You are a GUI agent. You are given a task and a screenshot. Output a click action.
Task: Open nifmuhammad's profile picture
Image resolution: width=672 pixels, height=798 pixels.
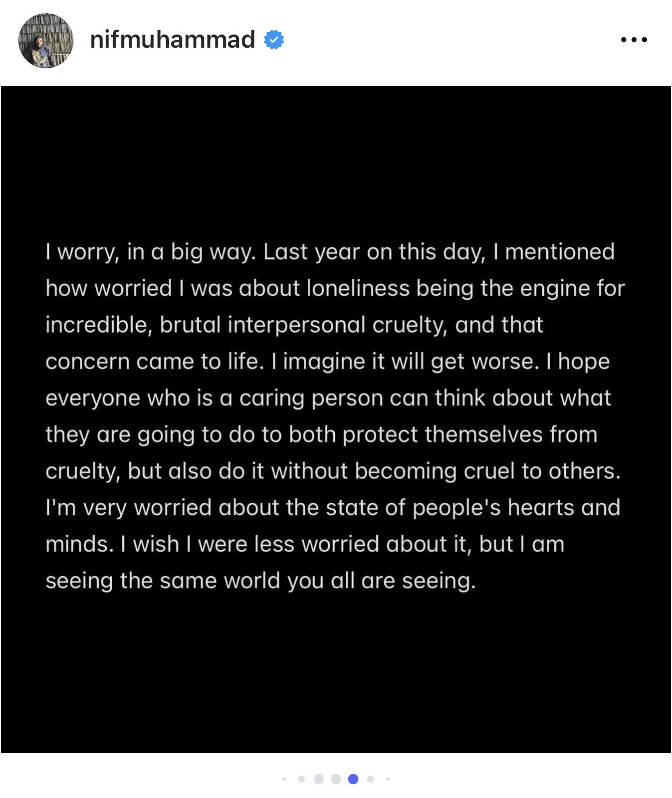tap(46, 41)
